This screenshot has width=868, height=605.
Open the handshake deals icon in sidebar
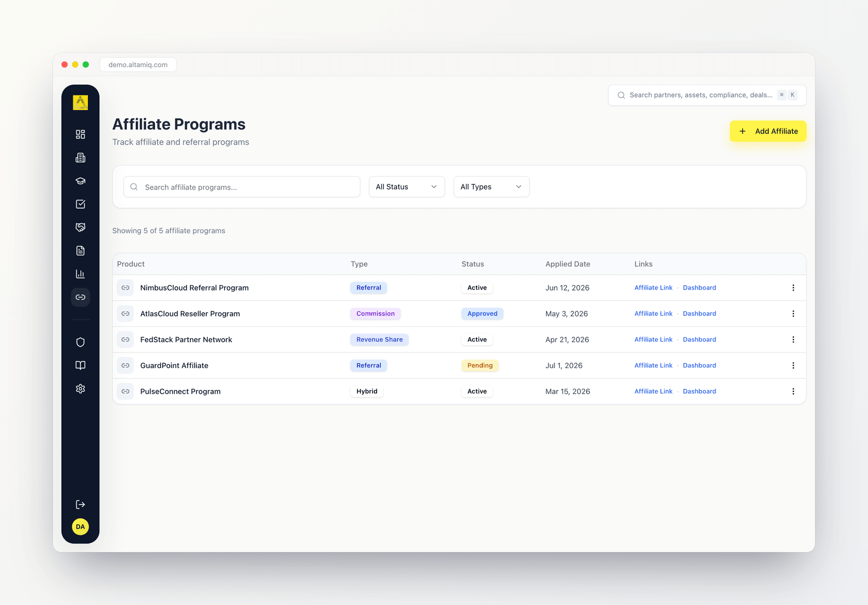pyautogui.click(x=80, y=227)
